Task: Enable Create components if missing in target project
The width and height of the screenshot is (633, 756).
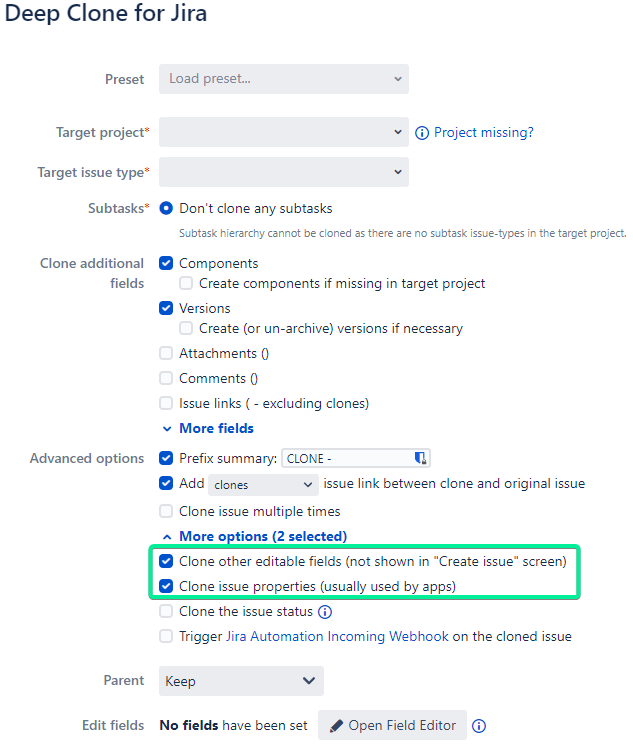Action: point(186,284)
